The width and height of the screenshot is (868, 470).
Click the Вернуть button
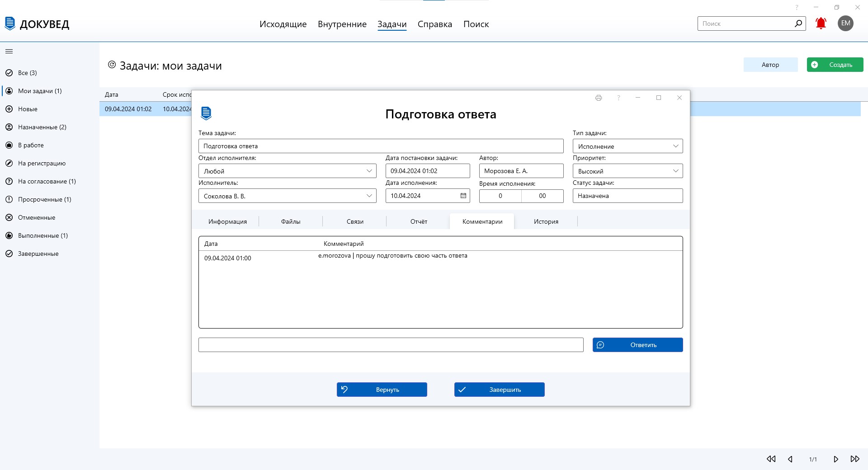coord(382,390)
